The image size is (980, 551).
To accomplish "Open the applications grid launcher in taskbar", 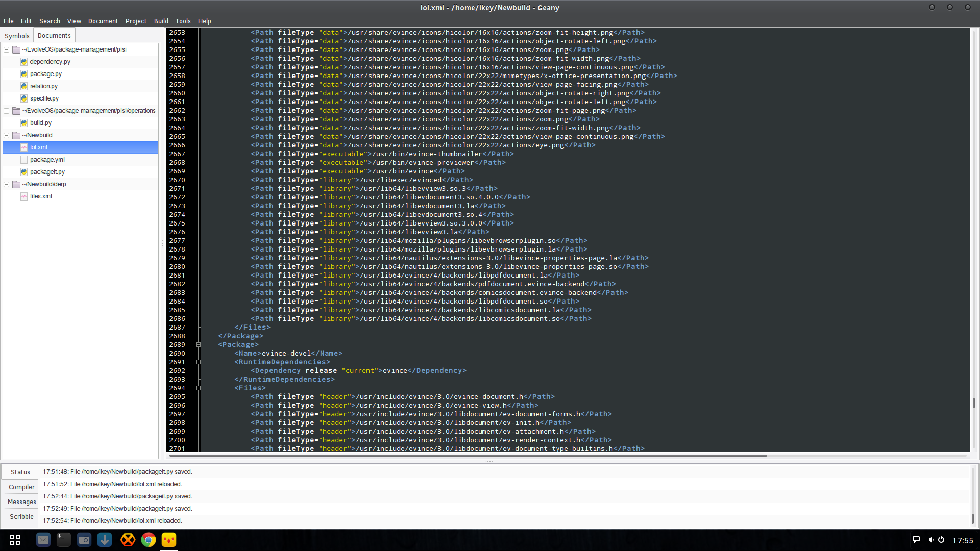I will (x=15, y=539).
